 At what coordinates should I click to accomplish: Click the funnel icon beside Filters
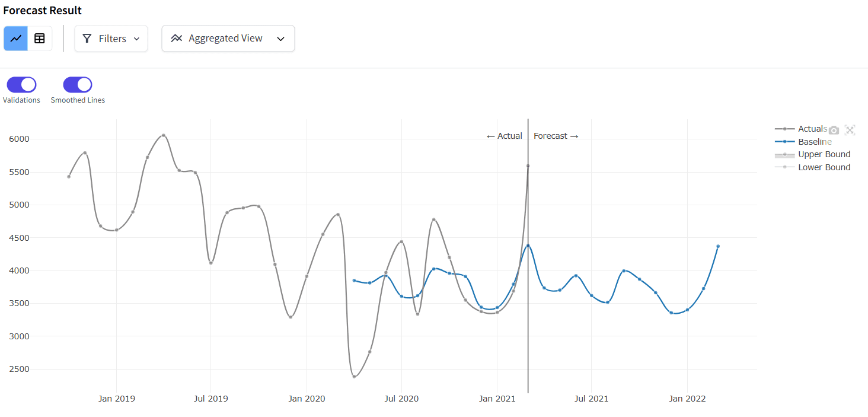pyautogui.click(x=87, y=39)
